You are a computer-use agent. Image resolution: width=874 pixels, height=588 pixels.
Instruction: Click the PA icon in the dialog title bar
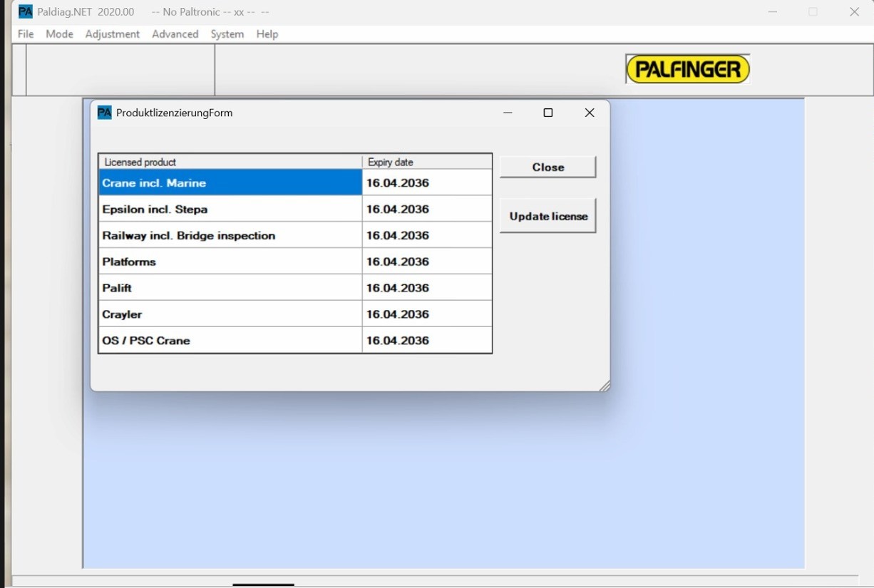click(105, 113)
